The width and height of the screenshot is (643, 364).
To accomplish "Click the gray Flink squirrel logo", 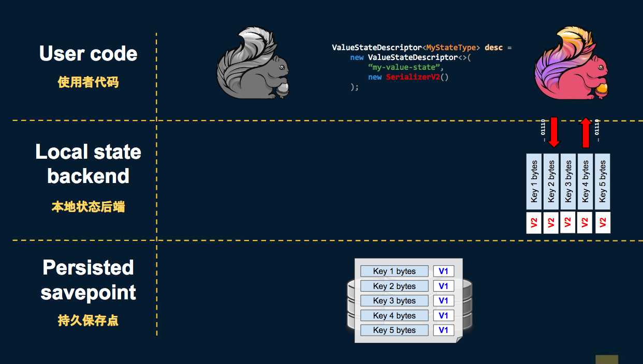I will [252, 65].
